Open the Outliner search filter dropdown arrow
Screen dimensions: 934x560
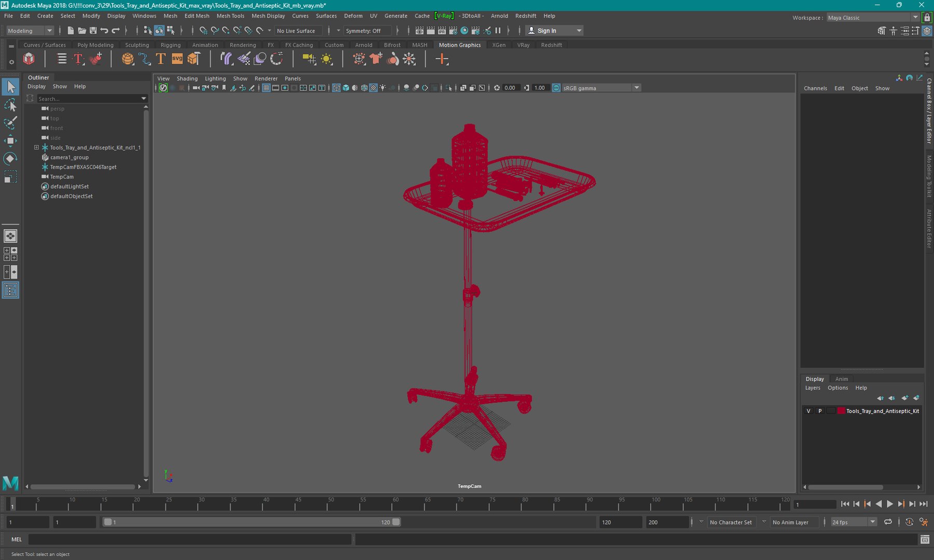[144, 99]
